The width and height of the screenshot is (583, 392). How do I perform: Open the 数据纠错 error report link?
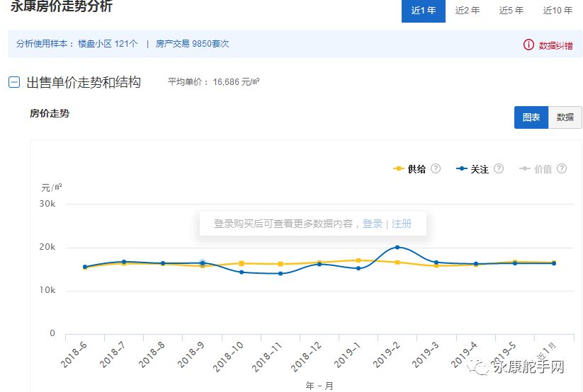click(x=556, y=45)
